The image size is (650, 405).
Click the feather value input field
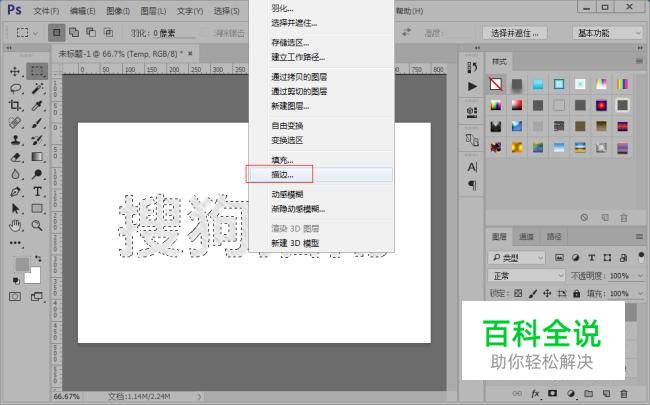point(174,33)
